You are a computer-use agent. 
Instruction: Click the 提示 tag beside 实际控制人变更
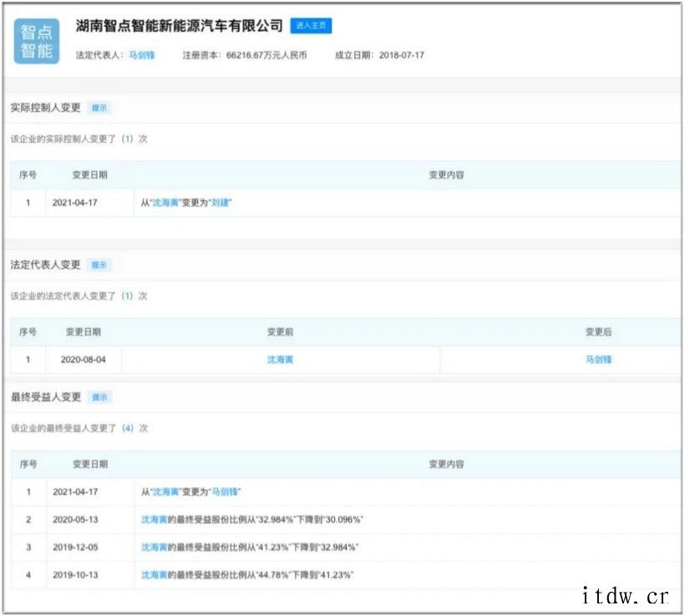(x=99, y=108)
